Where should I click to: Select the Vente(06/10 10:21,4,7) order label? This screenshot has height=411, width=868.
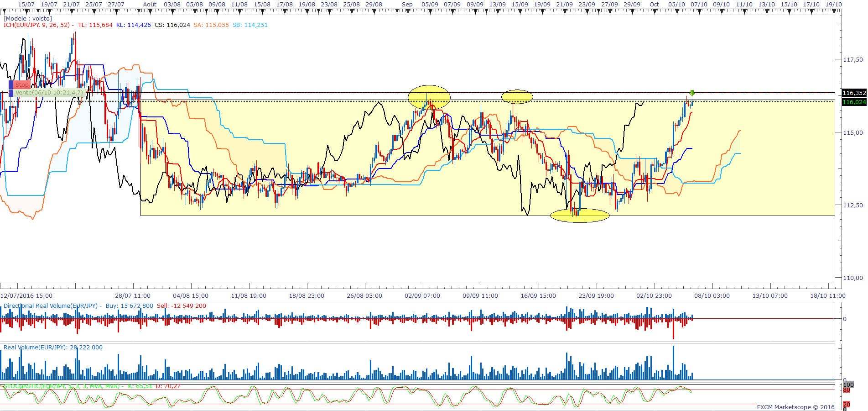[49, 93]
